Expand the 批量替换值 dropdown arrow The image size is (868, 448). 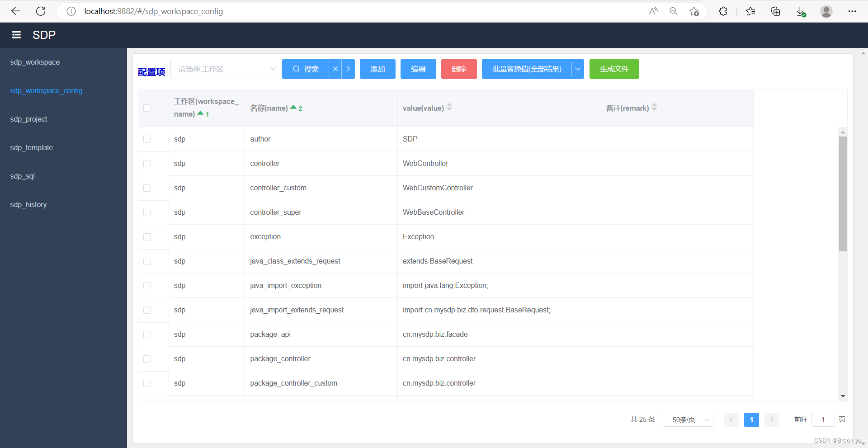[577, 69]
